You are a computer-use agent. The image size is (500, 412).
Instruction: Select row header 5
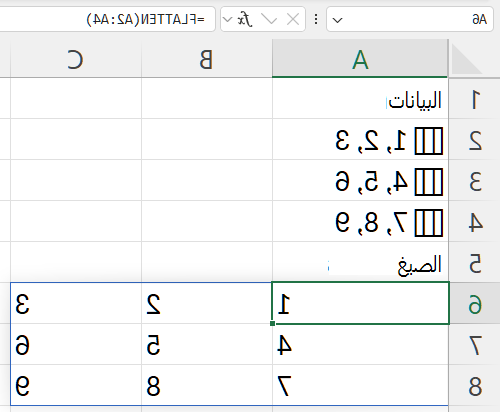[x=475, y=263]
